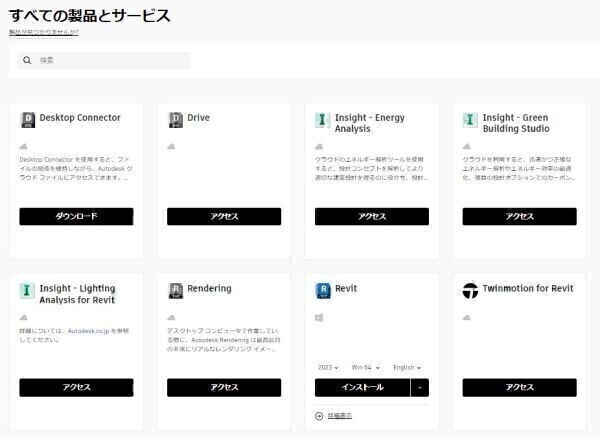600x437 pixels.
Task: Click cloud icon in Twinmotion for Revit card
Action: point(467,317)
